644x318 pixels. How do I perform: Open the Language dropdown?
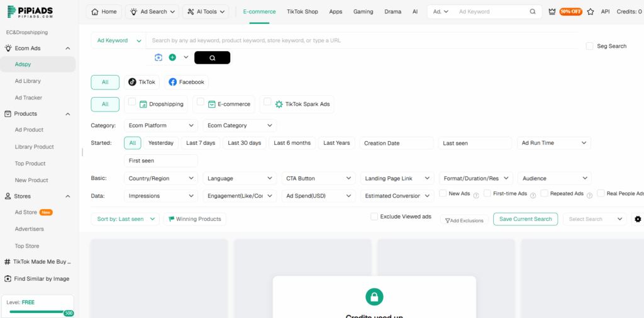[240, 179]
